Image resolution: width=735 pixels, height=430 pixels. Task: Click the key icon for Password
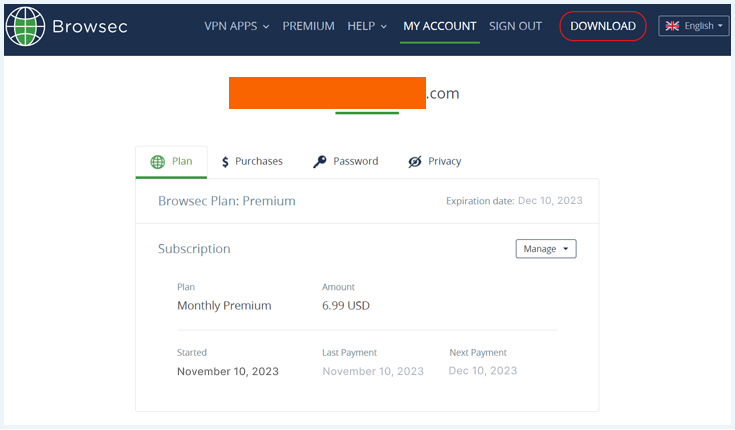coord(320,162)
